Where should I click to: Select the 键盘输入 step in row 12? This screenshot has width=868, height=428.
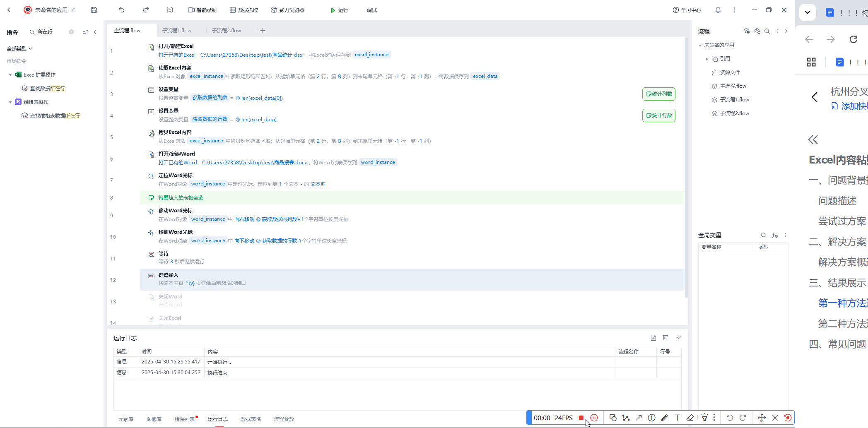[169, 275]
